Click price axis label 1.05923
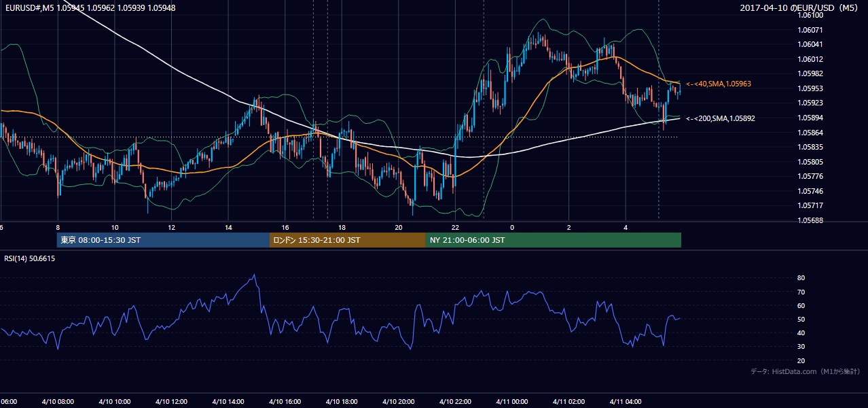This screenshot has height=408, width=868. (810, 103)
